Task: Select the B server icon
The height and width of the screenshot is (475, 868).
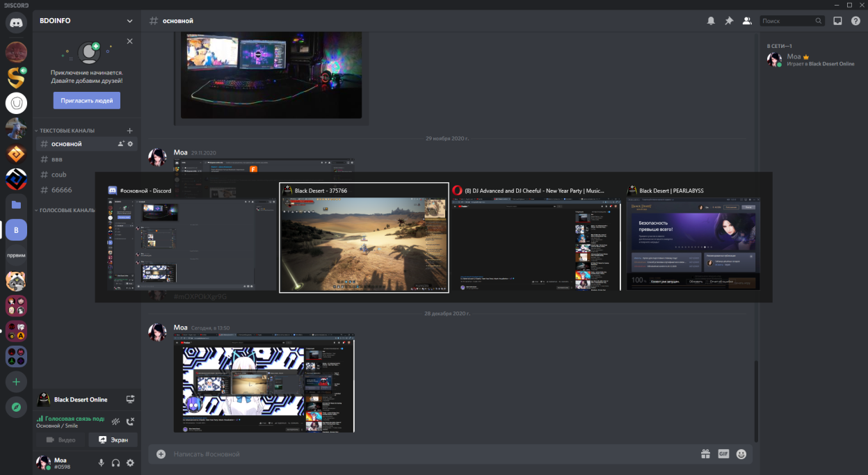Action: pos(16,230)
